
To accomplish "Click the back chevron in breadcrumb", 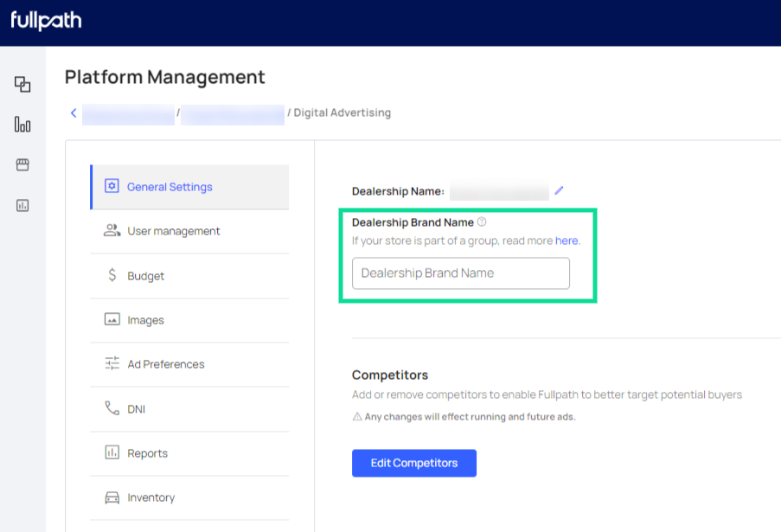I will (74, 112).
